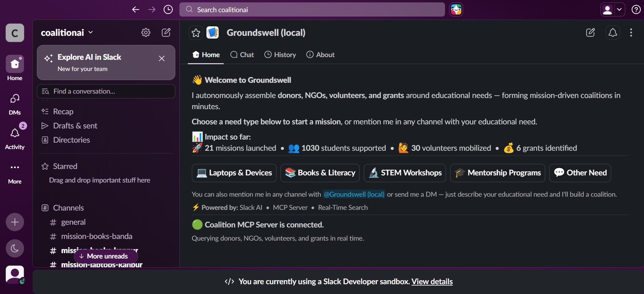Image resolution: width=644 pixels, height=294 pixels.
Task: Open the Help question mark icon
Action: point(636,9)
